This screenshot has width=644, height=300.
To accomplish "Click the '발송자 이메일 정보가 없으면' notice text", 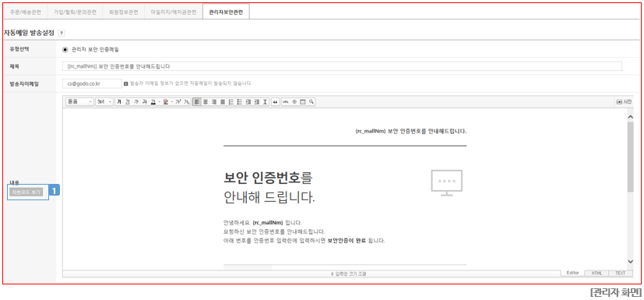I will coord(191,83).
